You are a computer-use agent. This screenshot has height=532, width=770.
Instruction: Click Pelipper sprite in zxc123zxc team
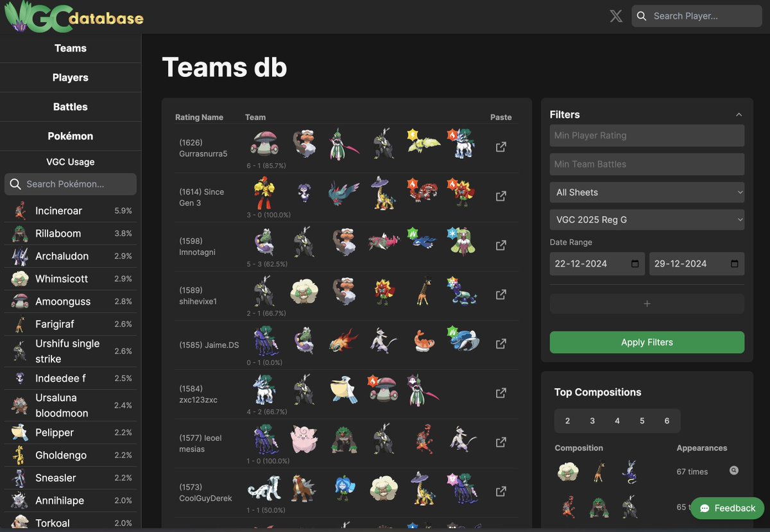point(344,390)
